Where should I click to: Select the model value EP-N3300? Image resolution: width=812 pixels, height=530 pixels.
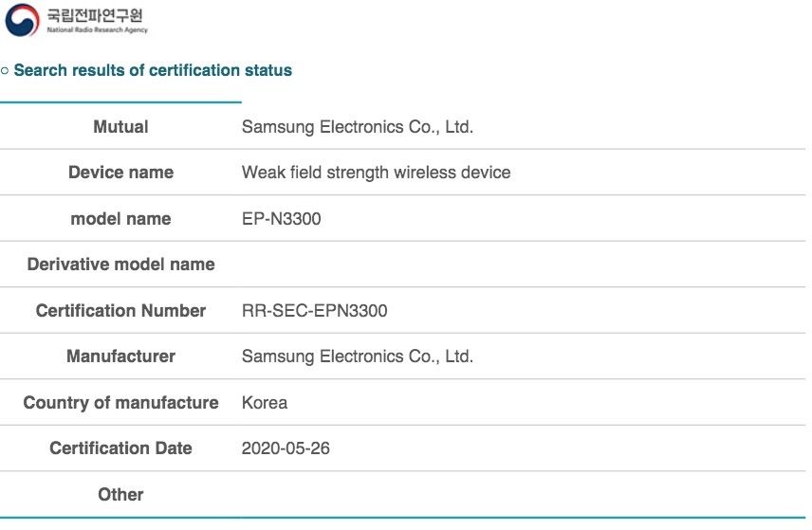[x=282, y=219]
